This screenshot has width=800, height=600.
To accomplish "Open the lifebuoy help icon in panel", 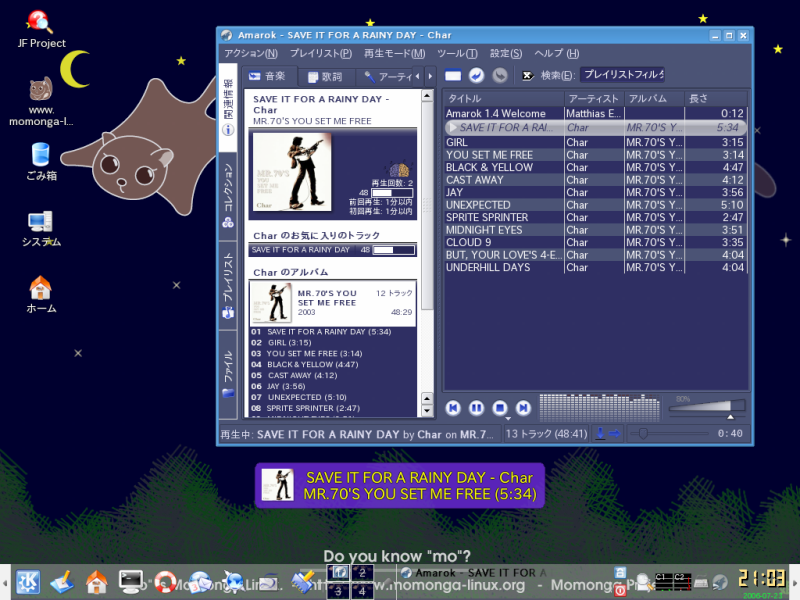I will (165, 582).
